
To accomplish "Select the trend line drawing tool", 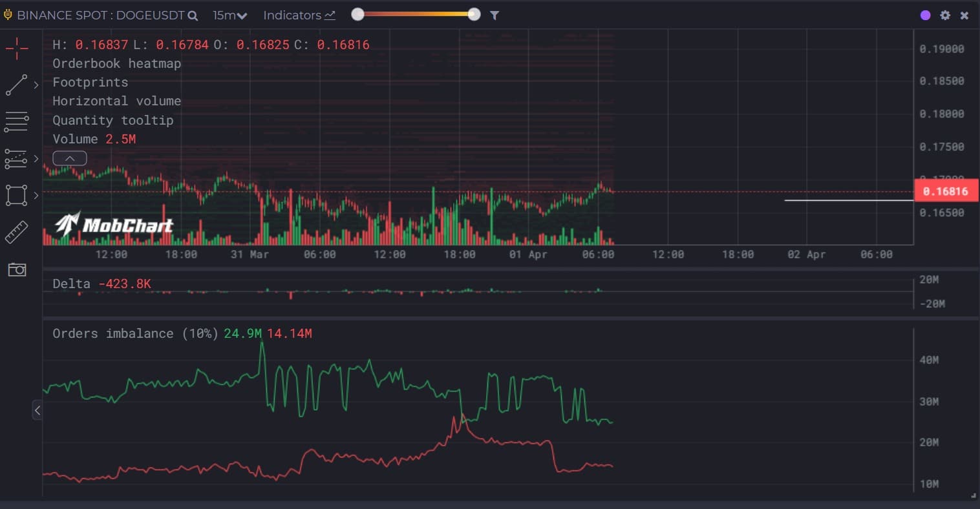I will 17,85.
